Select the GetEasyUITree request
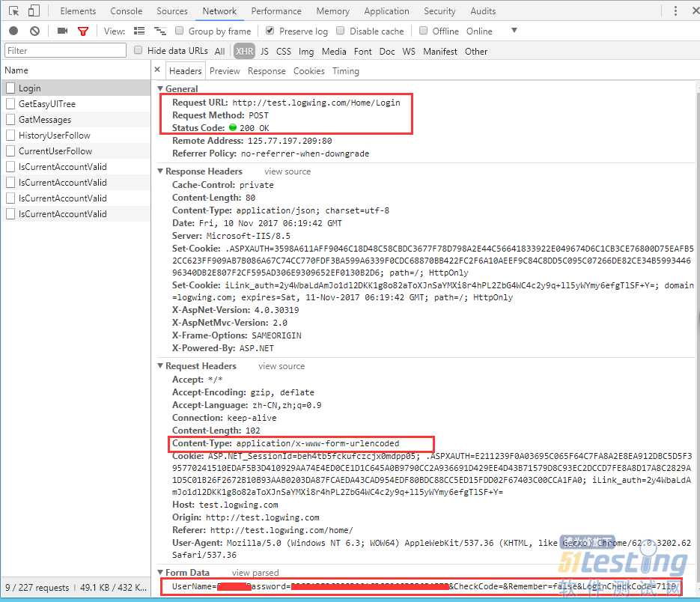Screen dimensions: 700x602 (x=76, y=103)
